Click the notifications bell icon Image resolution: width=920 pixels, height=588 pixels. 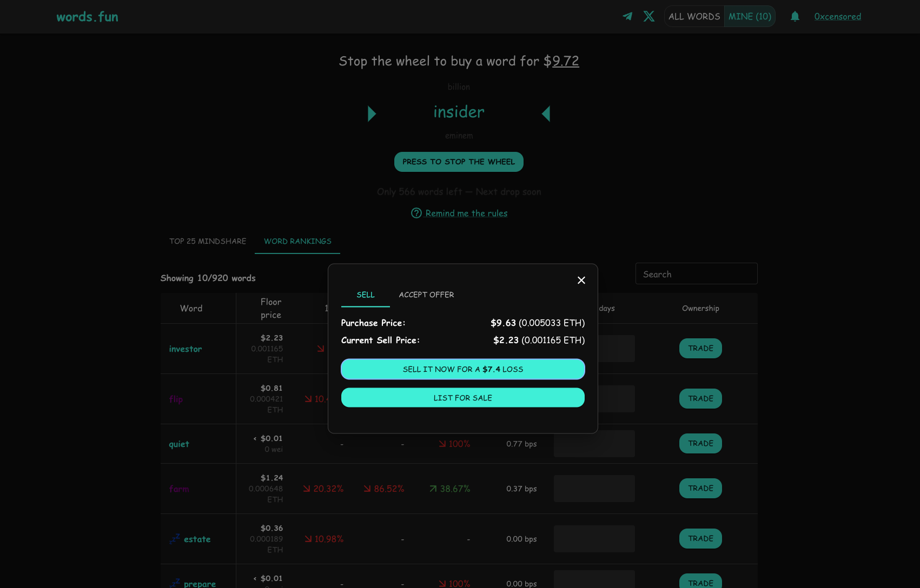point(795,16)
